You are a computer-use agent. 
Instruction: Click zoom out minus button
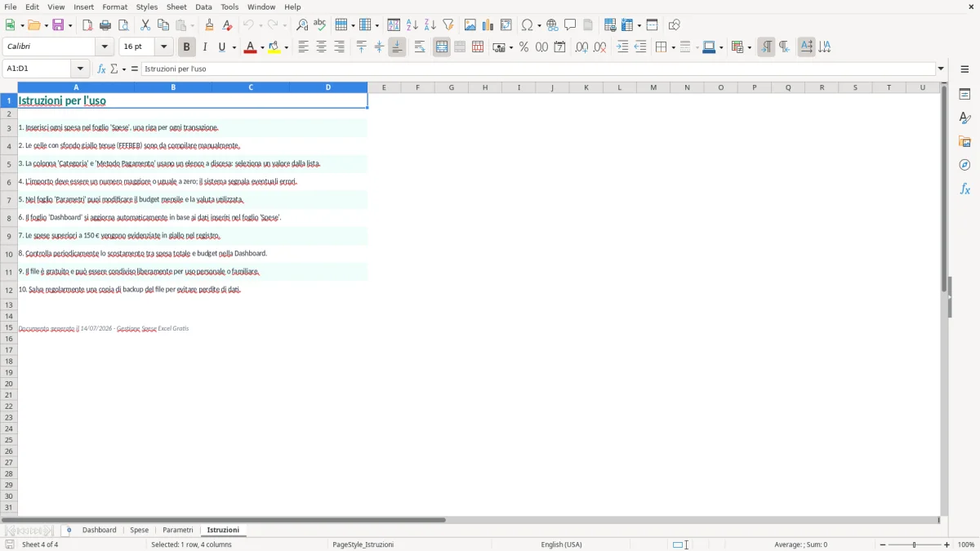pos(882,544)
